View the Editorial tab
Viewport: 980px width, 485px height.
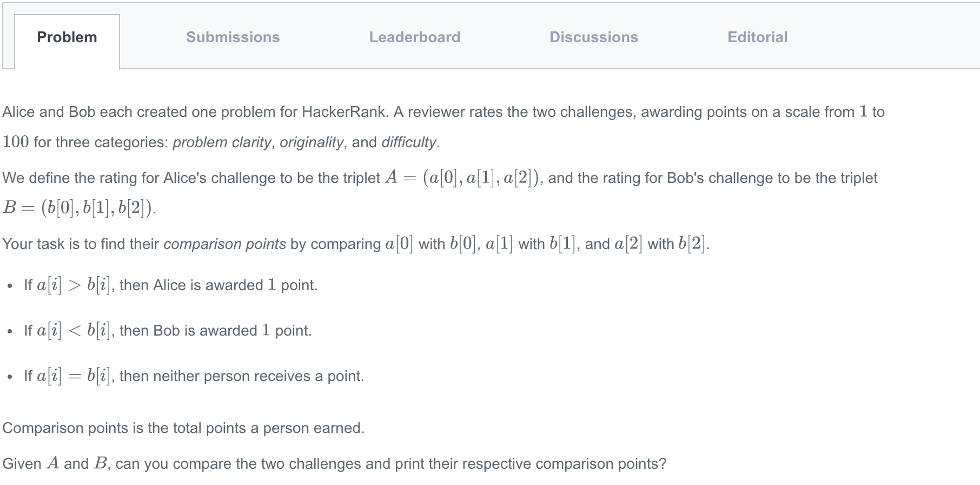pos(758,37)
